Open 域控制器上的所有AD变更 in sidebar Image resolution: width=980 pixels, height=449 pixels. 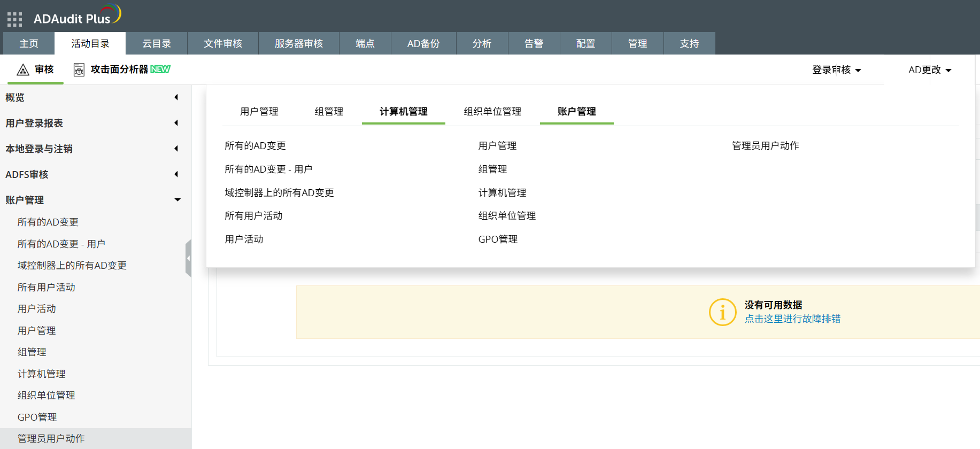[x=72, y=265]
